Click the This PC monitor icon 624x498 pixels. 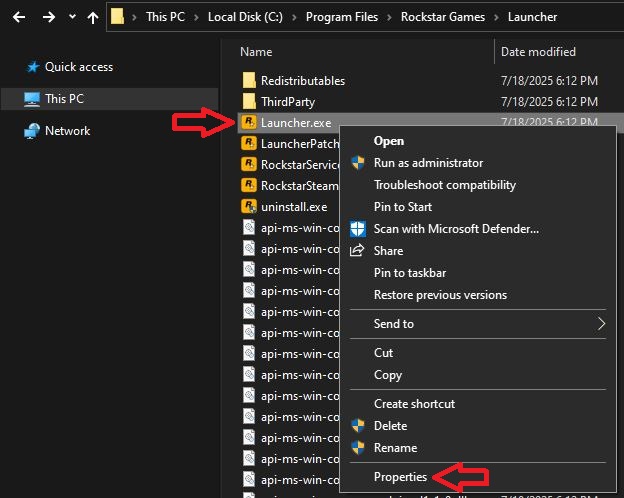point(32,99)
